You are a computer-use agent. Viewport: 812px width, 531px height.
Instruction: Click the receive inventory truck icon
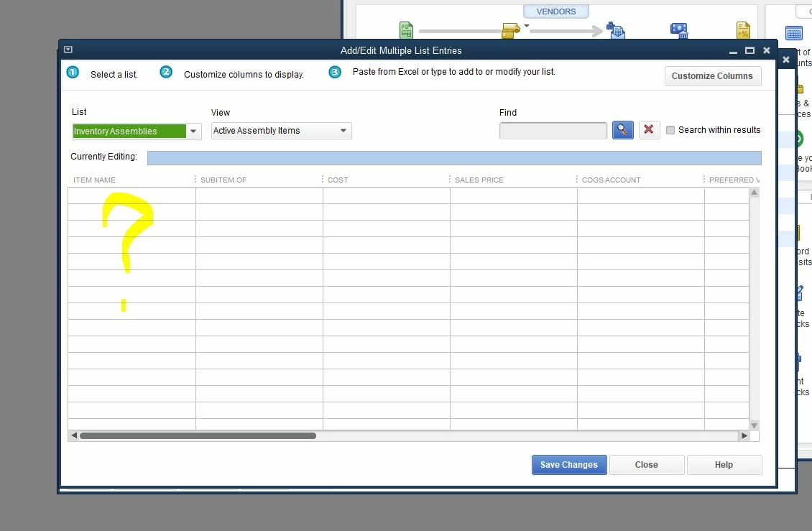coord(511,31)
